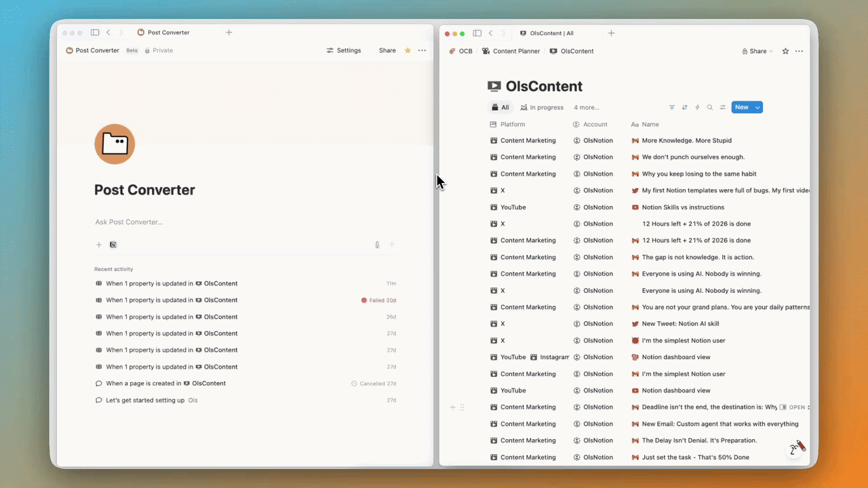This screenshot has width=868, height=488.
Task: Open a new tab in the OlsContent window
Action: 611,33
